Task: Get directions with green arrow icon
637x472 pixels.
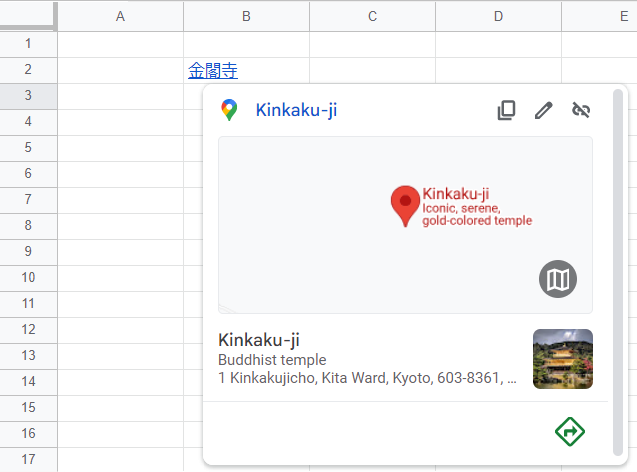Action: coord(570,432)
